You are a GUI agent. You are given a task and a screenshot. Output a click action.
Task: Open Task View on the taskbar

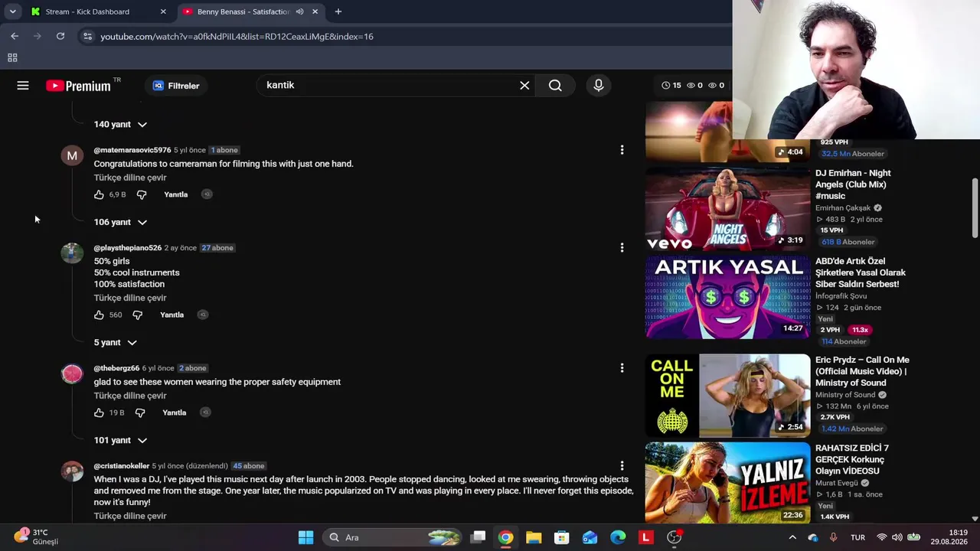(478, 537)
